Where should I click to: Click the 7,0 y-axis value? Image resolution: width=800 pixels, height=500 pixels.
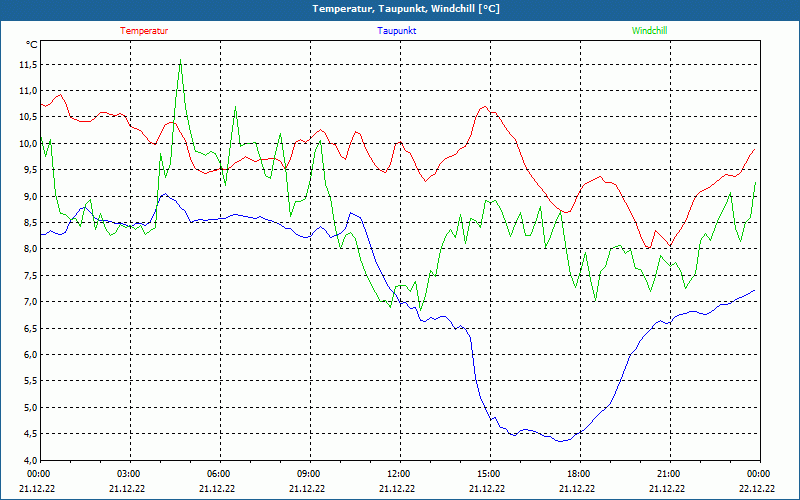tap(30, 302)
